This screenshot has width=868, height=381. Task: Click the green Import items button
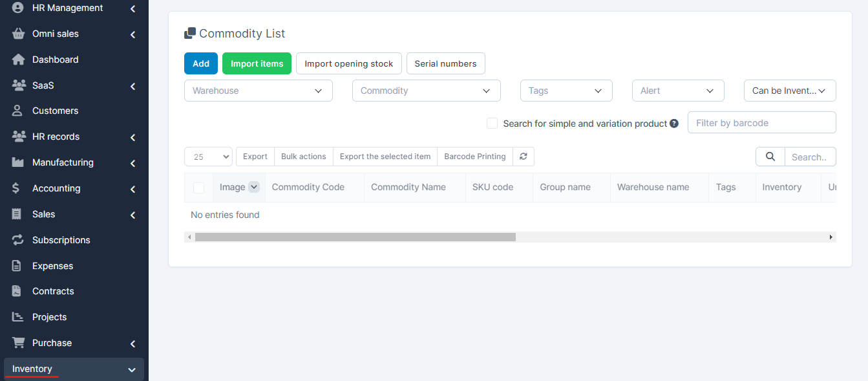[x=257, y=63]
